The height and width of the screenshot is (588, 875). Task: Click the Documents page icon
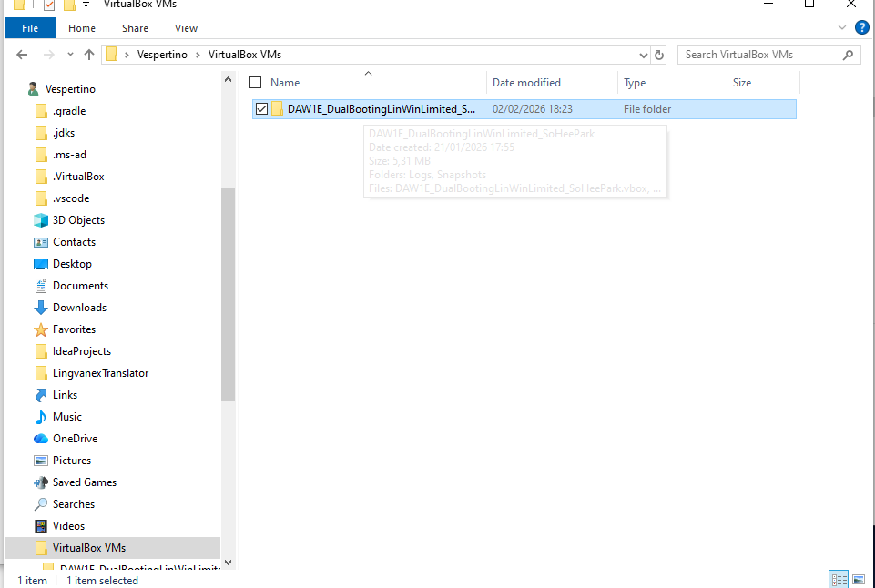pyautogui.click(x=41, y=286)
